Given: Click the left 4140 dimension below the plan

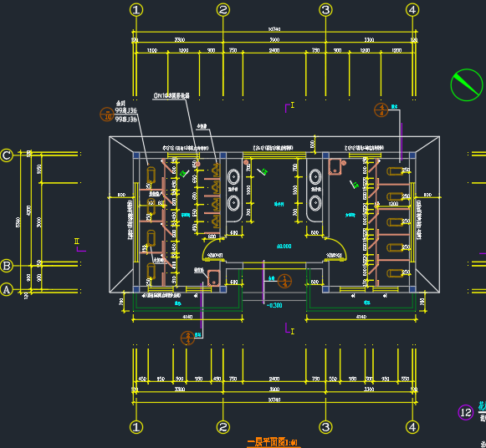Looking at the screenshot, I should point(187,317).
